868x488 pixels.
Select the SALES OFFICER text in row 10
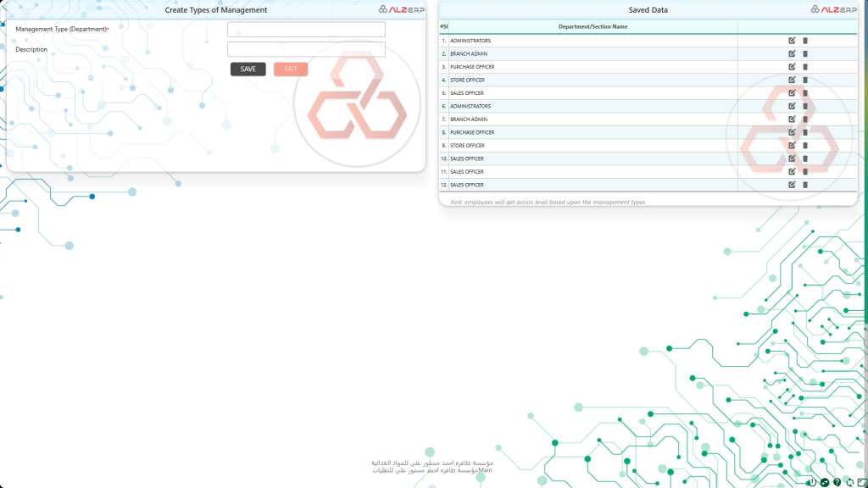[x=467, y=158]
